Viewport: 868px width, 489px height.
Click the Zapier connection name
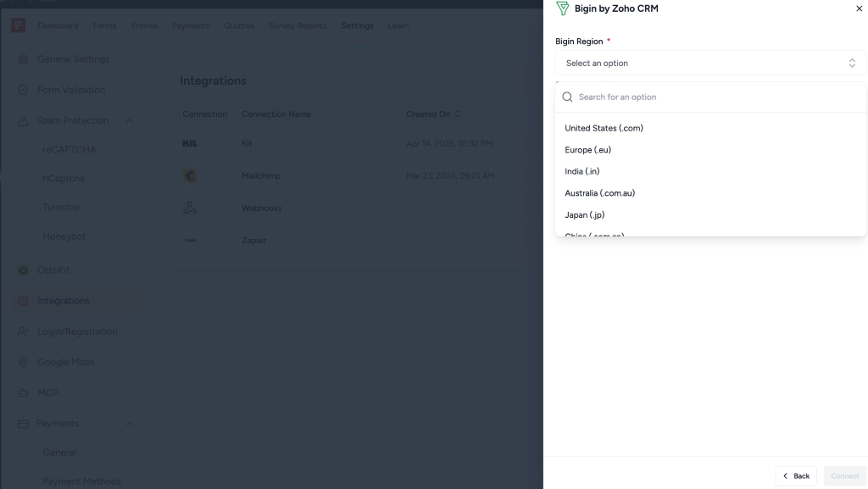coord(253,240)
